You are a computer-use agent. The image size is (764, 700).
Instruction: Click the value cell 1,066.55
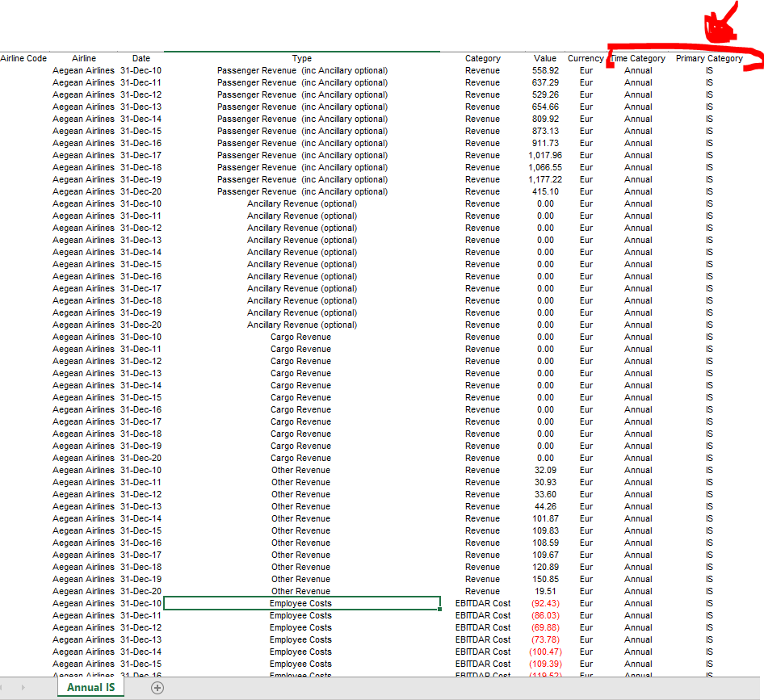tap(545, 168)
